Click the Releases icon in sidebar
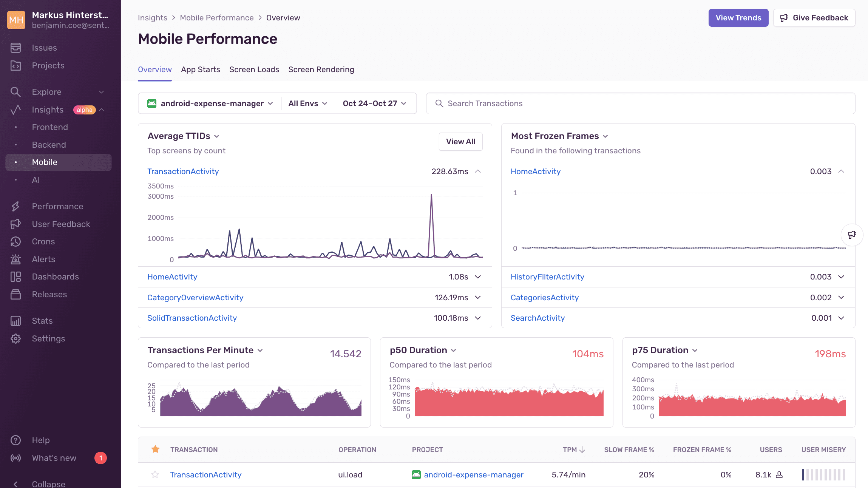 coord(15,294)
